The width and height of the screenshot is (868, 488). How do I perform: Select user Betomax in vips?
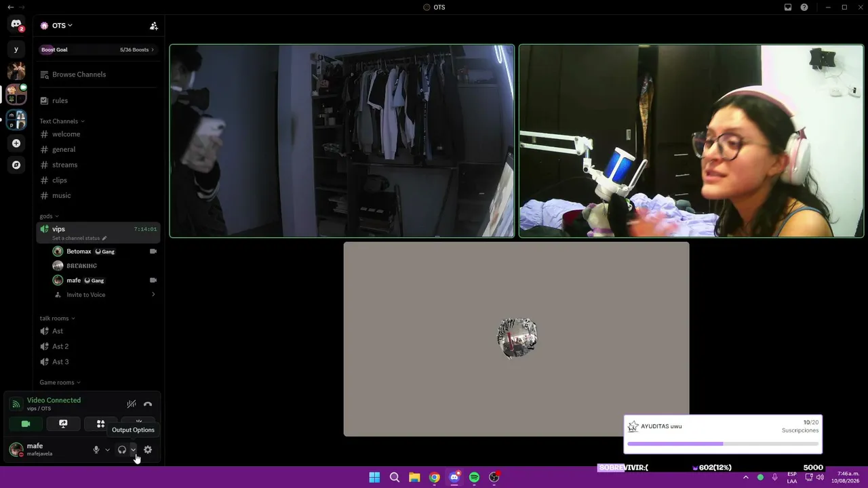(104, 251)
